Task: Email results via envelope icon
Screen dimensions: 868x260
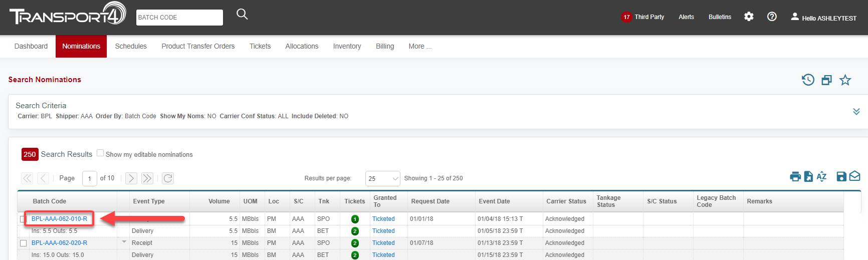Action: (855, 176)
